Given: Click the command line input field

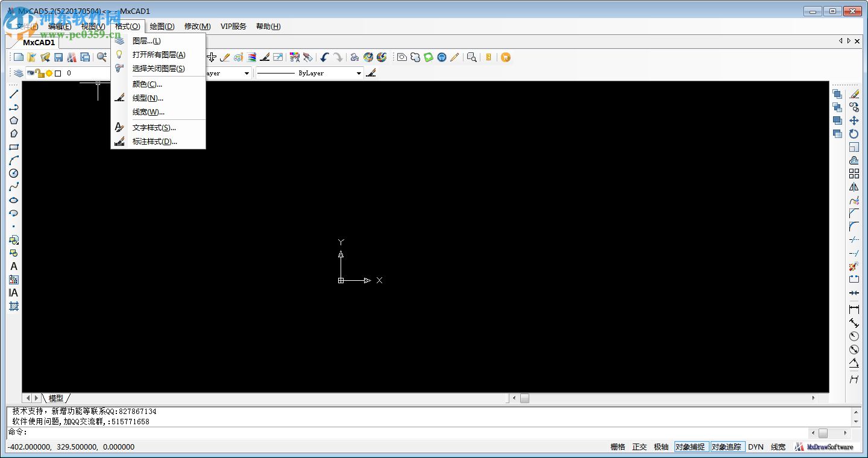Looking at the screenshot, I should (x=407, y=433).
